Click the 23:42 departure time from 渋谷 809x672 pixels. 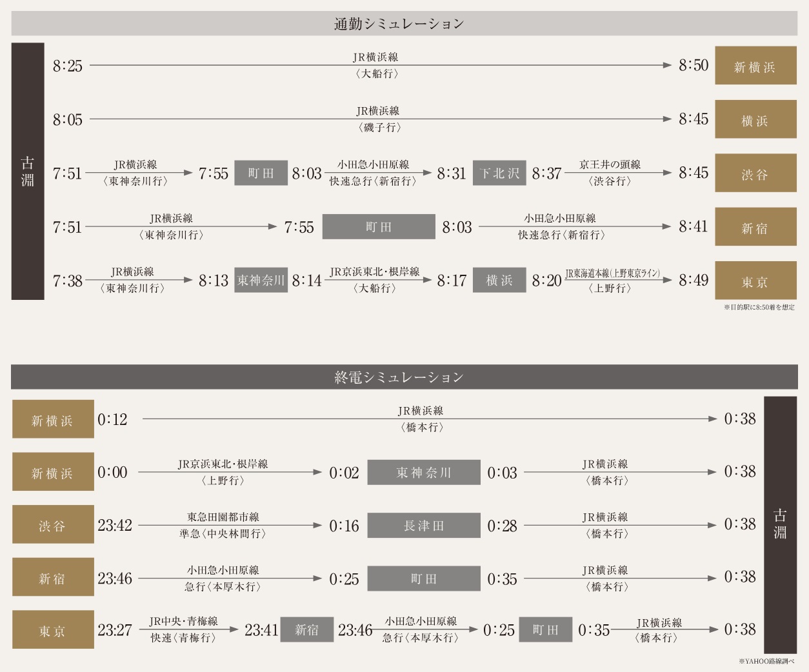[115, 526]
